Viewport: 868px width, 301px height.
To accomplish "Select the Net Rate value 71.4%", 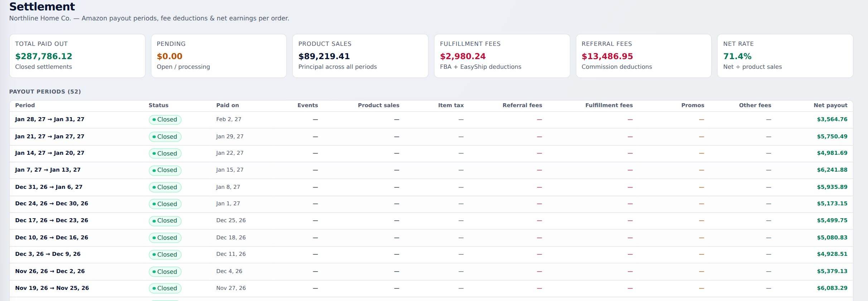I will click(x=737, y=56).
